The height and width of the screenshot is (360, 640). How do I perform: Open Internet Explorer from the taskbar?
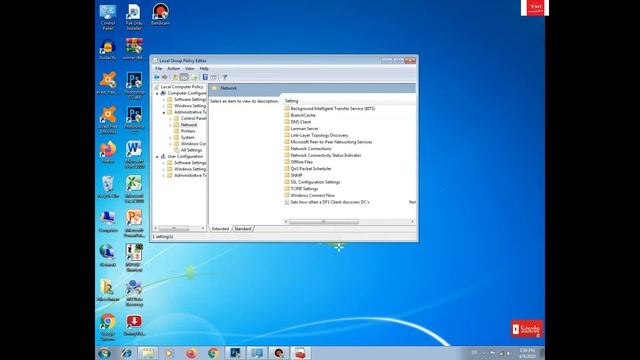126,353
